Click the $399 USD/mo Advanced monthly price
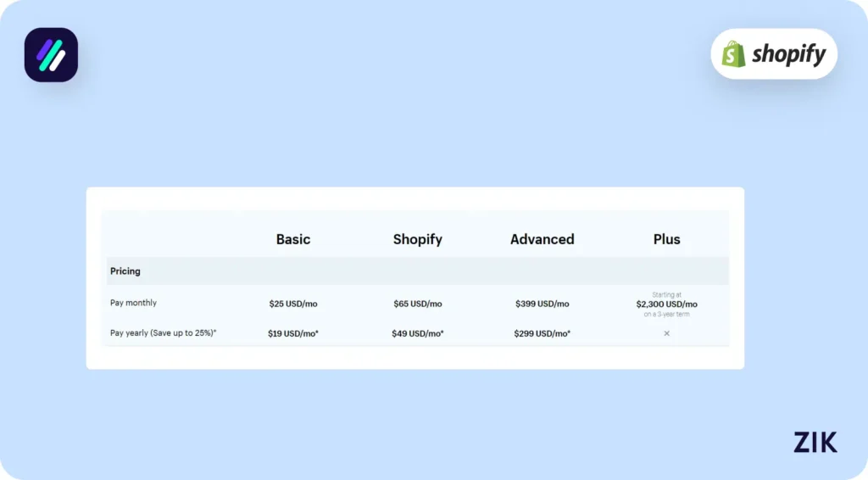This screenshot has height=480, width=868. pyautogui.click(x=542, y=304)
